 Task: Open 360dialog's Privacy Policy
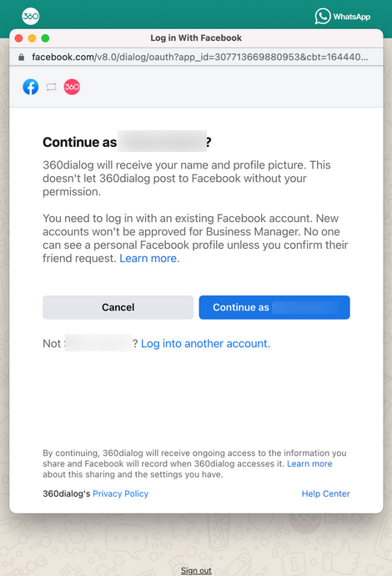click(x=120, y=493)
